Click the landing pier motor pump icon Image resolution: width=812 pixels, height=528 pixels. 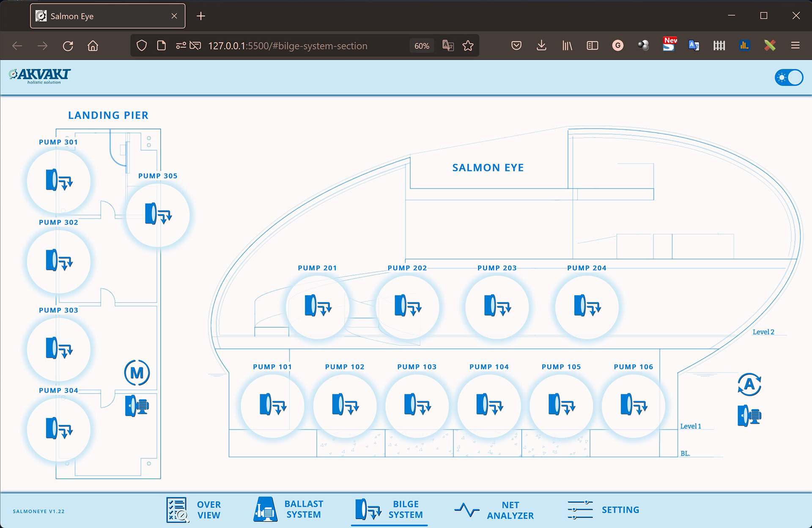137,406
